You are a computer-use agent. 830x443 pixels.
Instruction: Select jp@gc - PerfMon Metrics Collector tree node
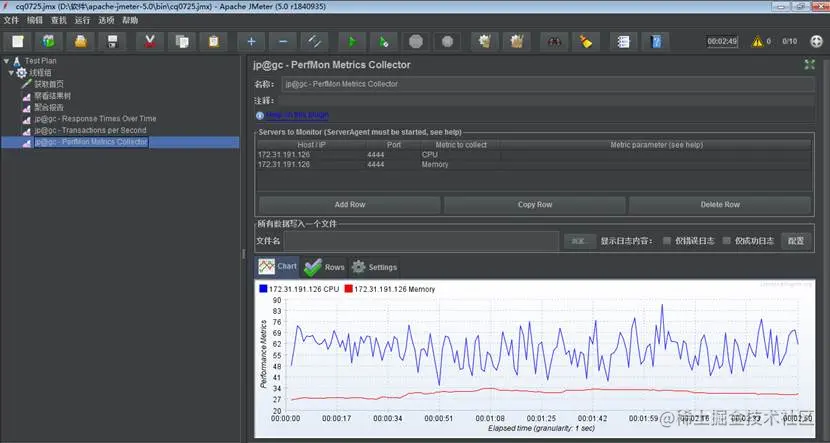tap(91, 142)
